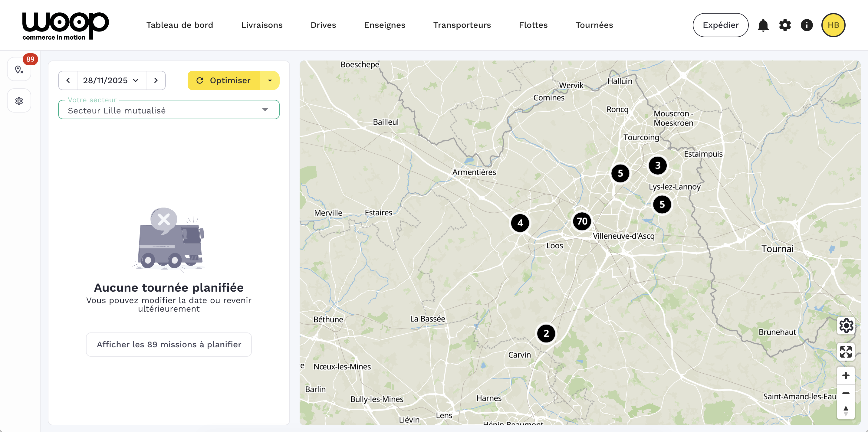868x432 pixels.
Task: Go to previous day arrow
Action: (68, 80)
